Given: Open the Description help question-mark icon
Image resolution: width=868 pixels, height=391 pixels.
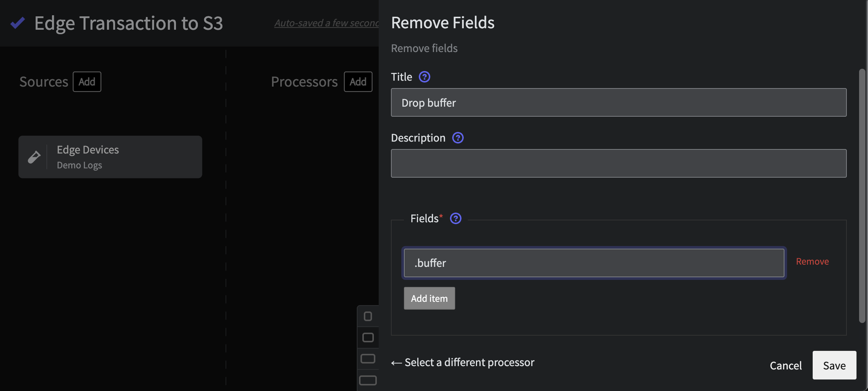Looking at the screenshot, I should click(x=458, y=138).
